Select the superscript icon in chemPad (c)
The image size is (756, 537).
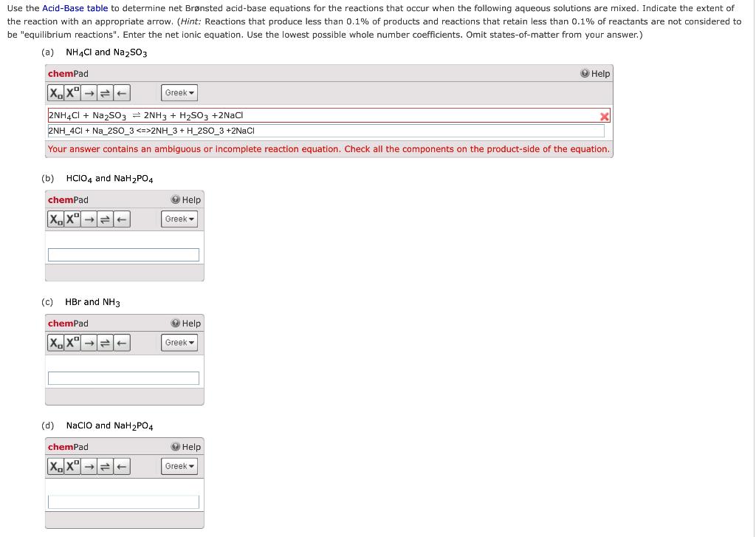pyautogui.click(x=72, y=342)
